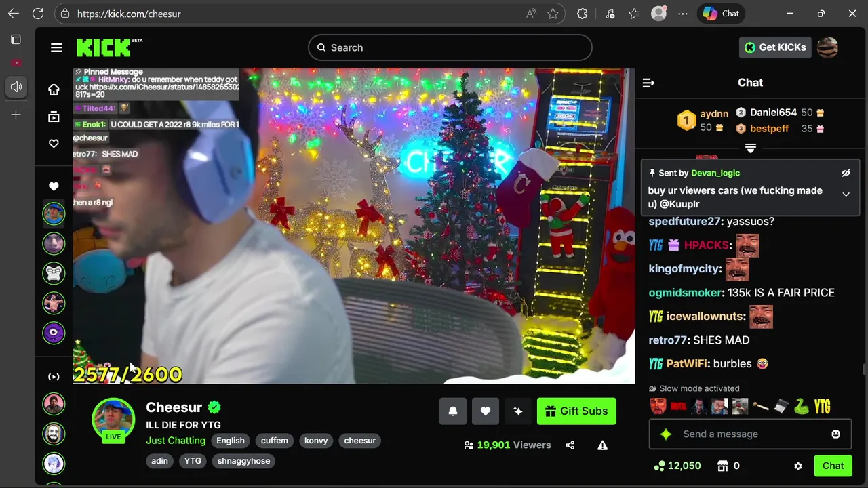Click the recommended live streams icon

[x=54, y=377]
